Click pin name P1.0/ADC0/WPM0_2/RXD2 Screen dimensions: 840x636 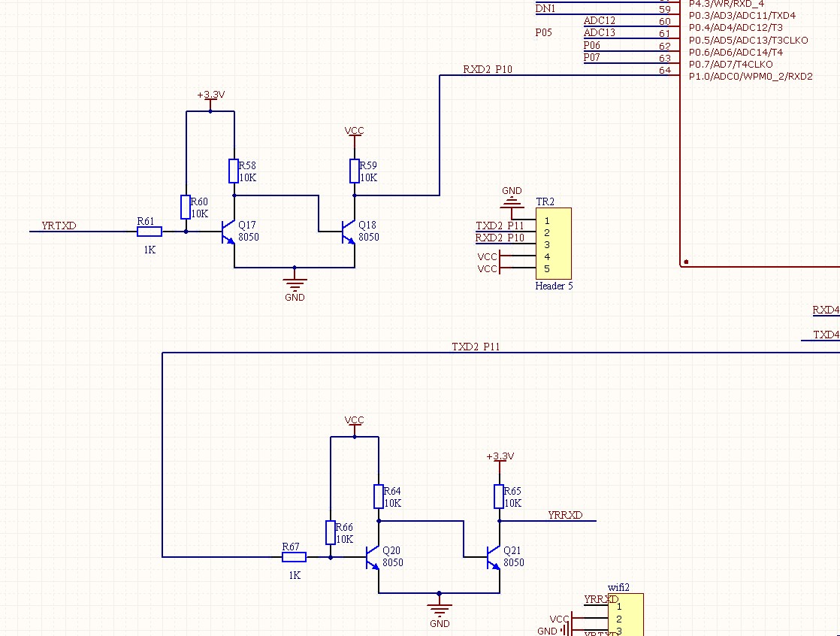coord(751,76)
